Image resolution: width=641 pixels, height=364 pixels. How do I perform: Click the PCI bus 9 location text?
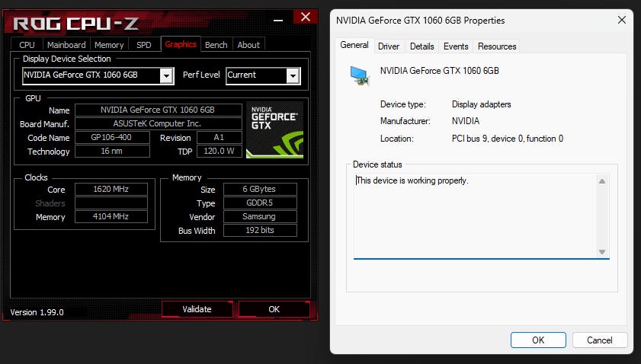(x=508, y=139)
